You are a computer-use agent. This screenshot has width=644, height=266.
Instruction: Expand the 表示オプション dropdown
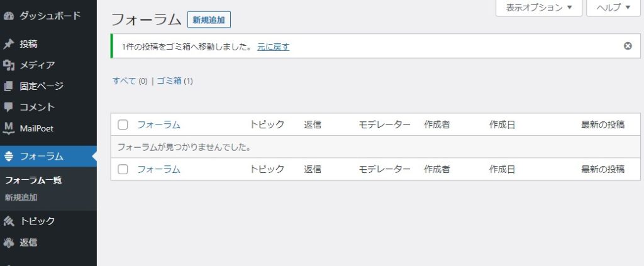click(x=539, y=8)
